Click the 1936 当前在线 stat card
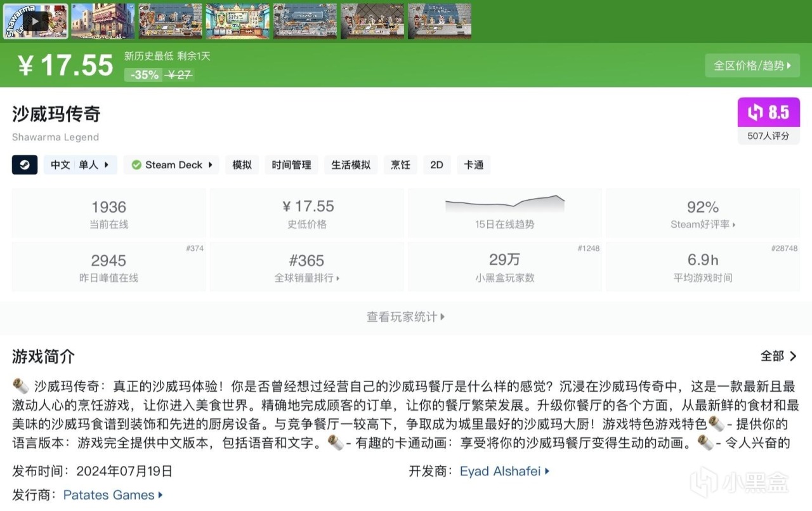This screenshot has height=511, width=812. pos(109,213)
